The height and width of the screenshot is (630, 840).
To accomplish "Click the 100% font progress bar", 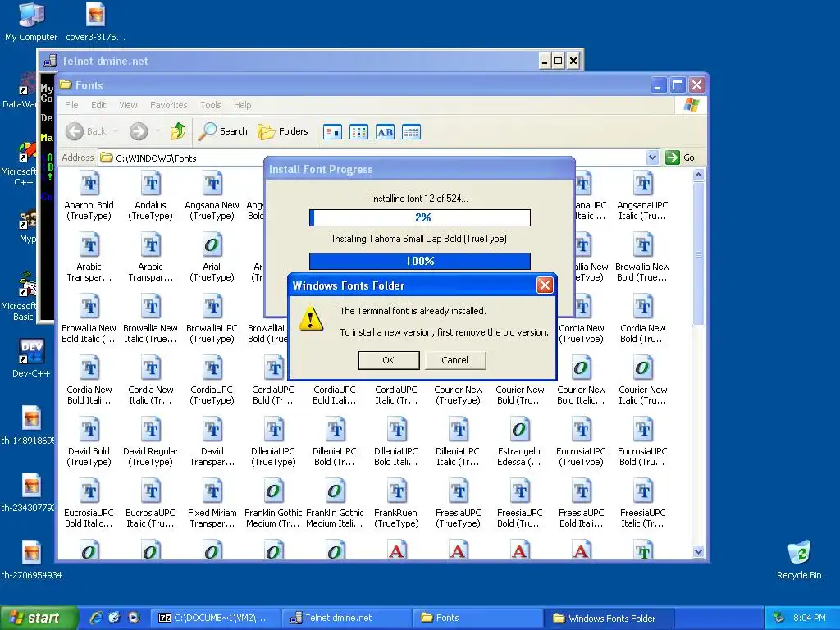I will pyautogui.click(x=420, y=261).
